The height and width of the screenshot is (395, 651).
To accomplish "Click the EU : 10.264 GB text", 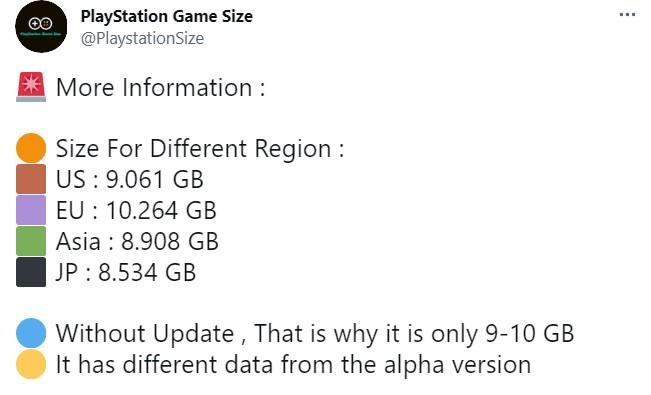I will click(x=136, y=210).
